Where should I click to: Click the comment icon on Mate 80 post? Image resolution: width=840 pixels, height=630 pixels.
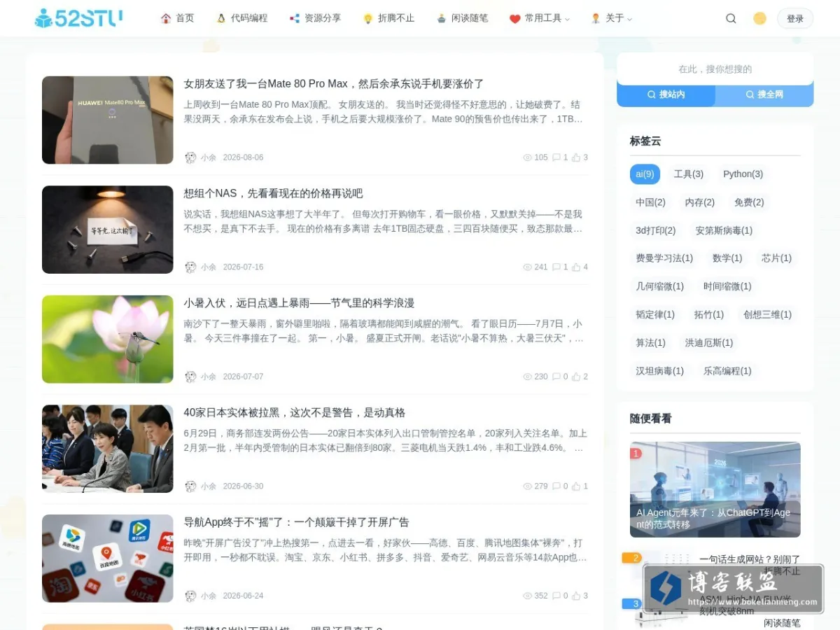point(556,157)
